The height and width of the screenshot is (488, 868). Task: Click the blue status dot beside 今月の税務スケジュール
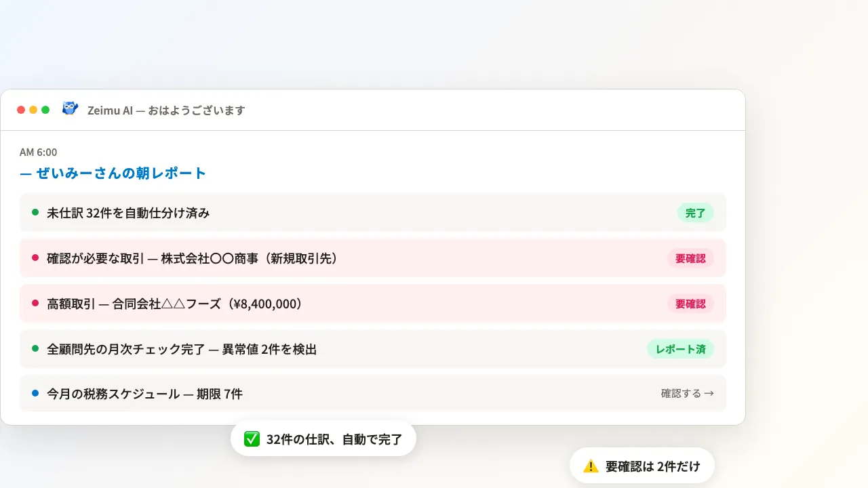35,393
